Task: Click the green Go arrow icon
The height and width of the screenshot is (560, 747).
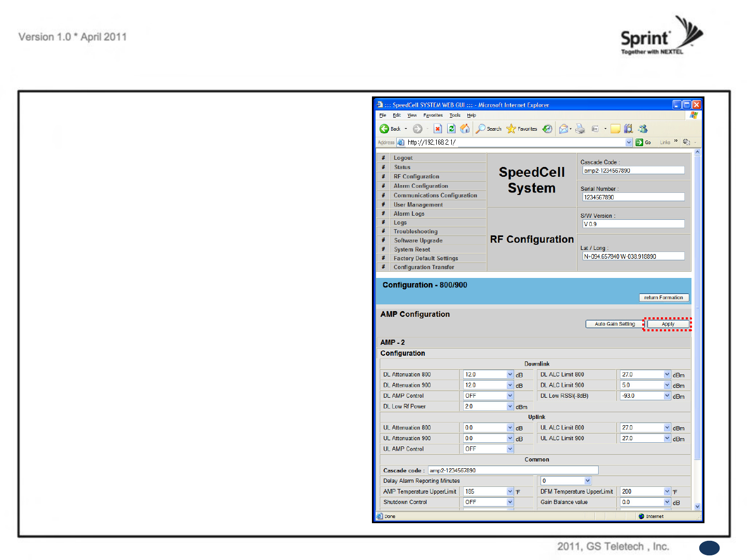Action: [640, 142]
